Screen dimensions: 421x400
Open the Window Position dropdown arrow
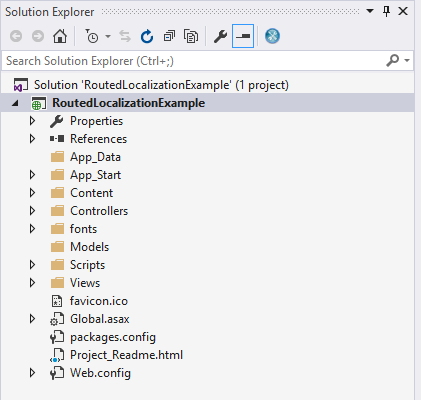click(370, 11)
